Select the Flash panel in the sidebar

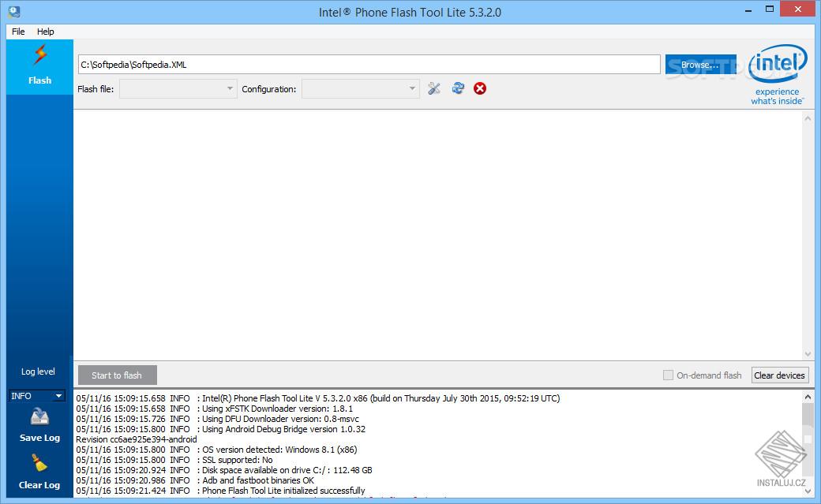coord(39,67)
